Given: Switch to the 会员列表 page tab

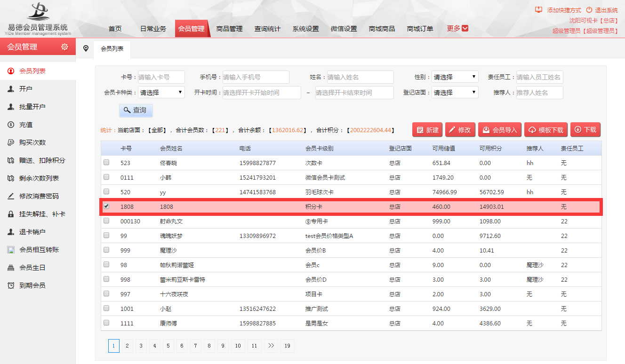Looking at the screenshot, I should [x=112, y=49].
